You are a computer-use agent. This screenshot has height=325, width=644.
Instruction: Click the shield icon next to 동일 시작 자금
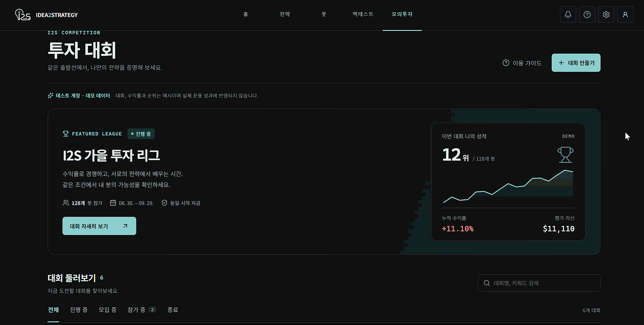[164, 202]
